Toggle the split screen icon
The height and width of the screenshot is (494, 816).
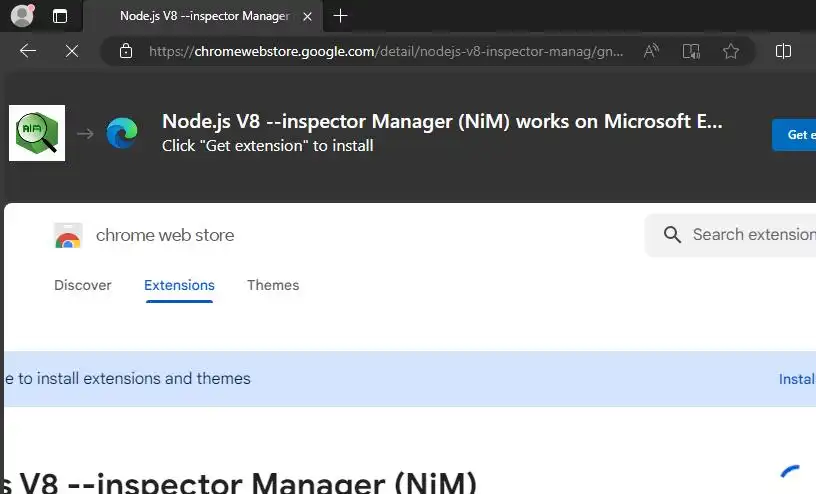(783, 51)
